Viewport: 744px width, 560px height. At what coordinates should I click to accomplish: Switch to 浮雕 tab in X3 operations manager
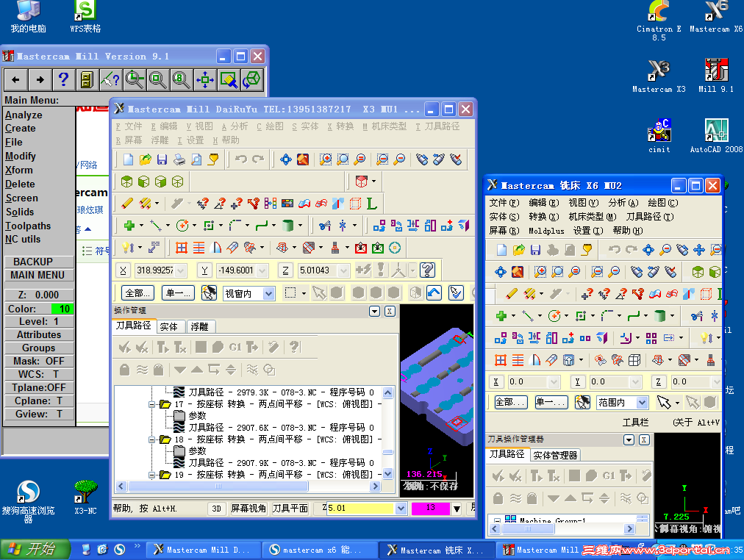click(200, 327)
